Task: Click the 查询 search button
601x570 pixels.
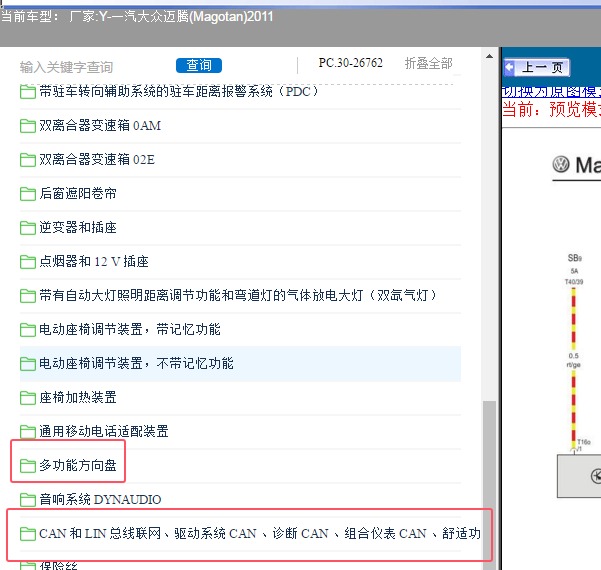Action: 199,66
